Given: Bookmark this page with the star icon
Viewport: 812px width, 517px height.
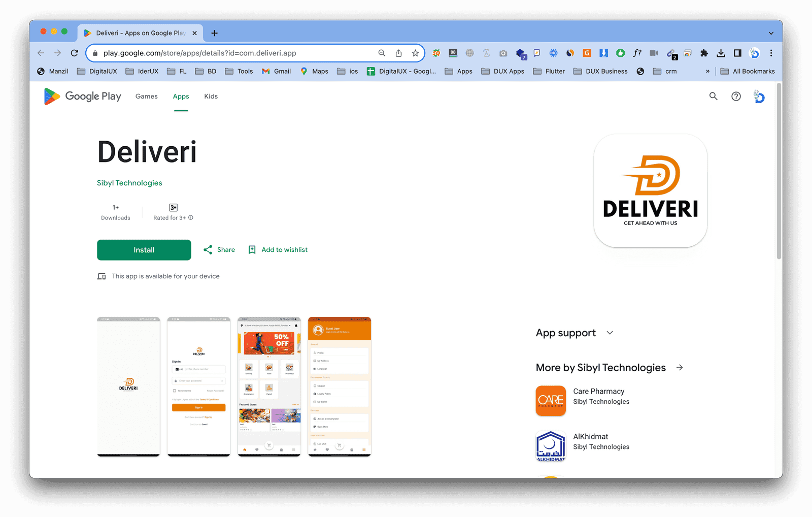Looking at the screenshot, I should [x=415, y=53].
